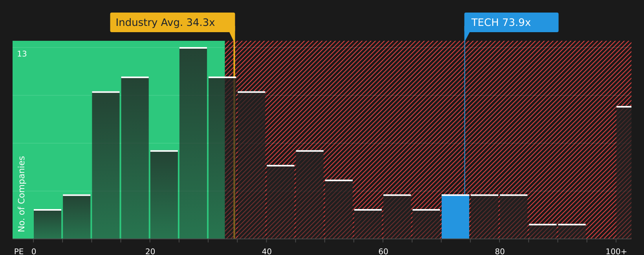Image resolution: width=644 pixels, height=255 pixels.
Task: Click the x-axis label 60
Action: pos(383,251)
